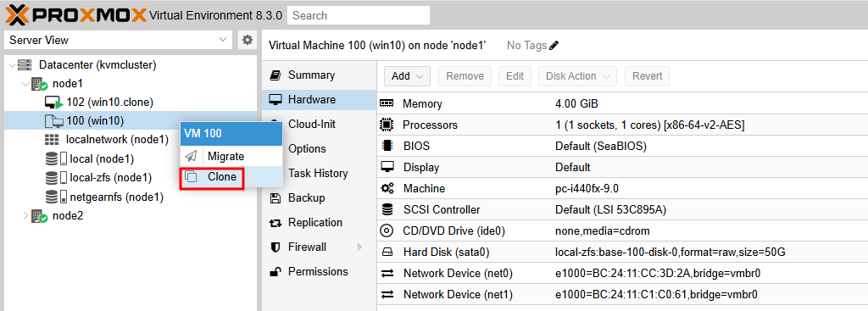Image resolution: width=868 pixels, height=311 pixels.
Task: Click the Hardware monitor icon in sidebar
Action: (x=275, y=100)
